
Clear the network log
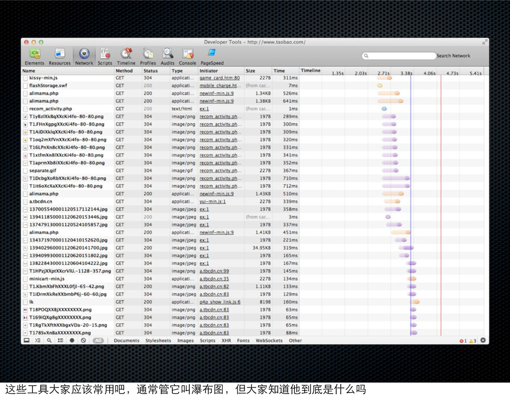click(83, 341)
